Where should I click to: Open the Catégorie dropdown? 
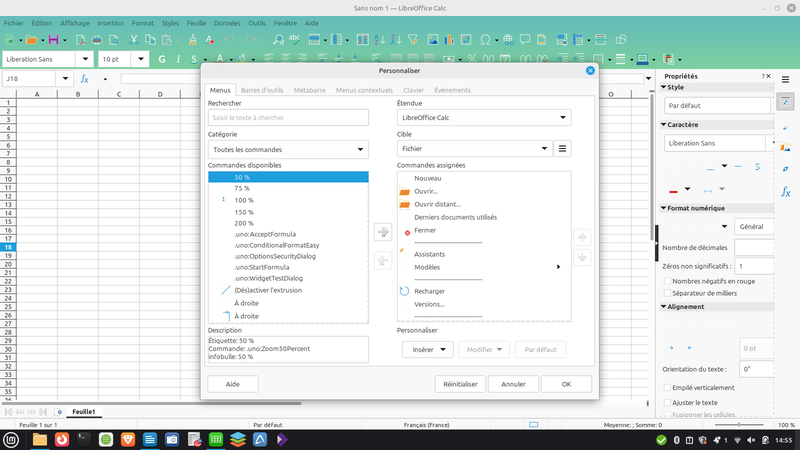point(288,149)
